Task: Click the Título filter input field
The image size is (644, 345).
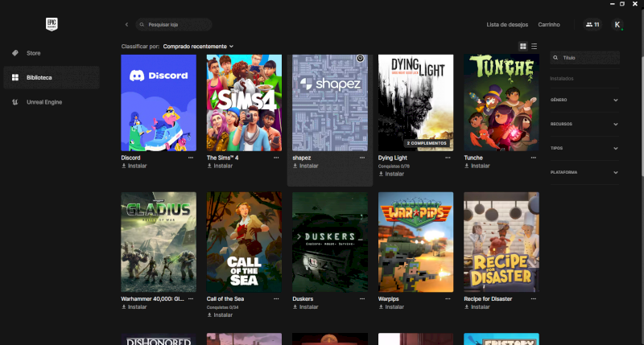Action: pos(588,58)
